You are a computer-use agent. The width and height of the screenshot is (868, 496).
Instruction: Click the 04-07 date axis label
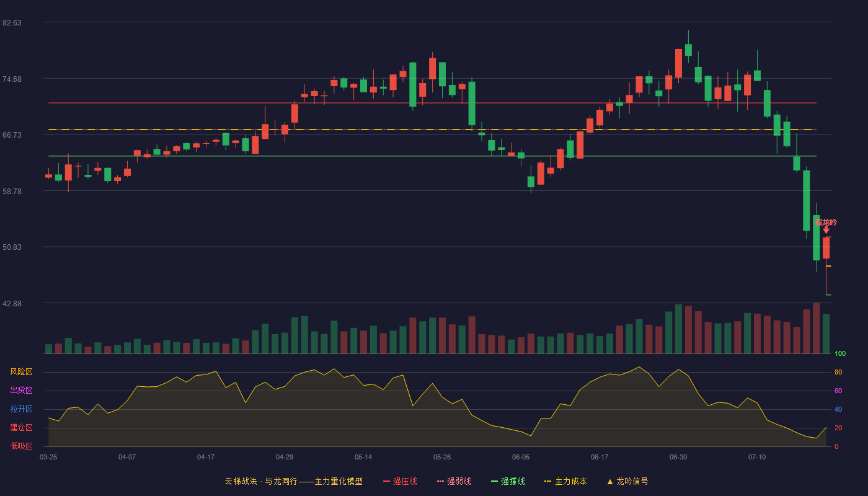coord(127,457)
